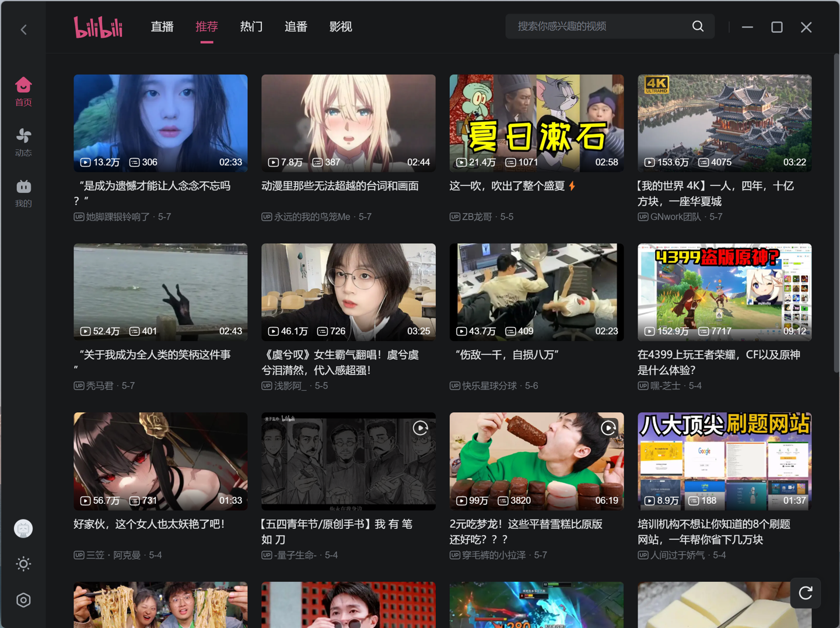The image size is (840, 628).
Task: Open the 我的 profile sidebar icon
Action: click(23, 193)
